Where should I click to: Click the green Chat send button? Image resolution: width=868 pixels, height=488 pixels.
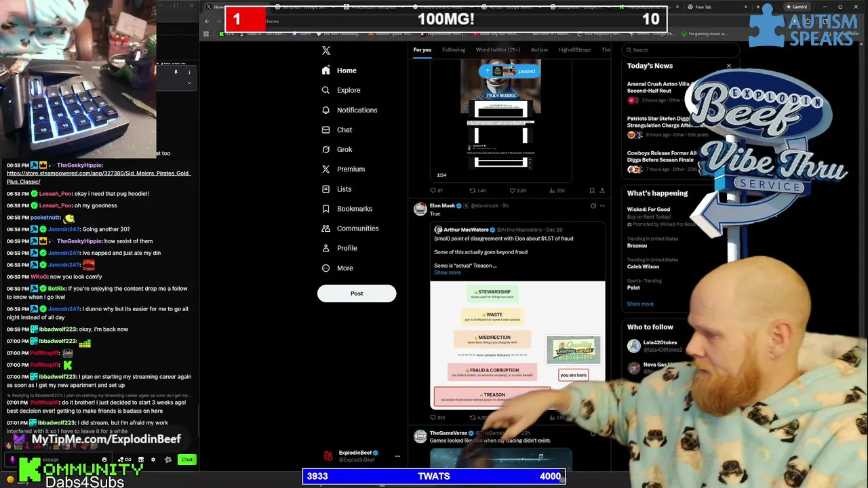[x=186, y=460]
